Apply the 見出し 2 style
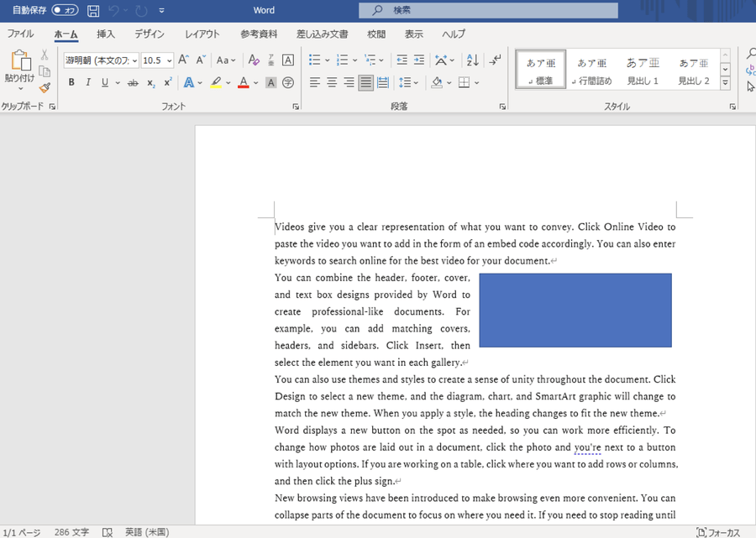The height and width of the screenshot is (538, 756). 694,70
